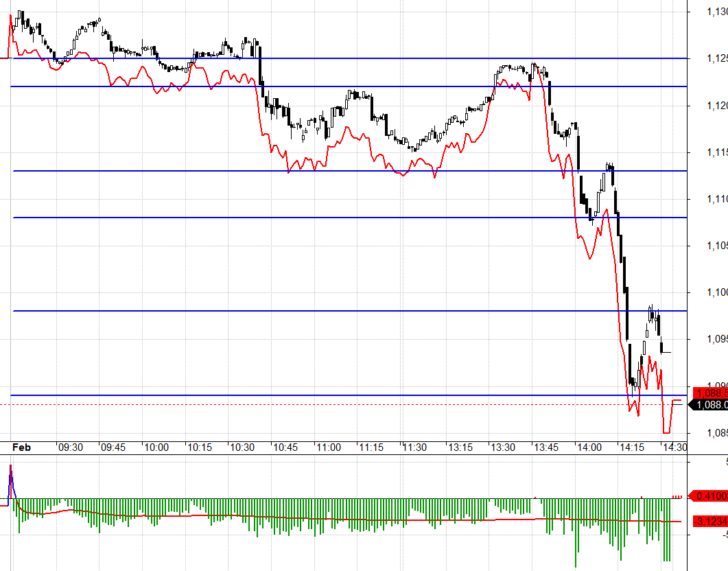Select the topmost blue horizontal line
This screenshot has height=571, width=728.
tap(343, 58)
